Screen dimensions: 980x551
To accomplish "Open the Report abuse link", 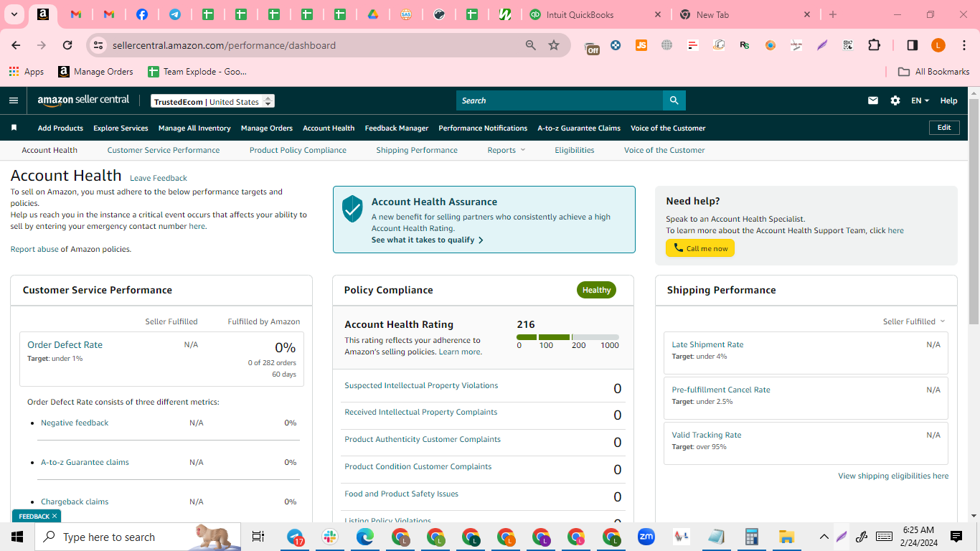I will [34, 249].
